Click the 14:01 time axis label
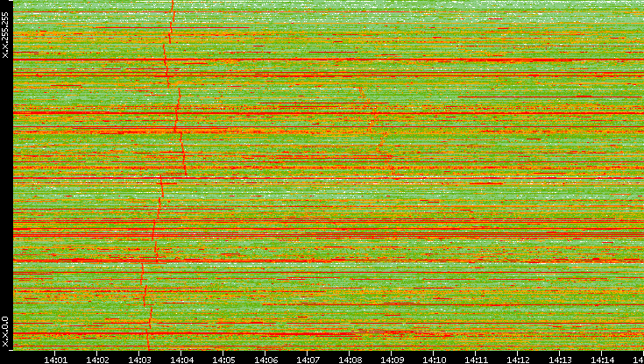644x364 pixels. (x=55, y=360)
